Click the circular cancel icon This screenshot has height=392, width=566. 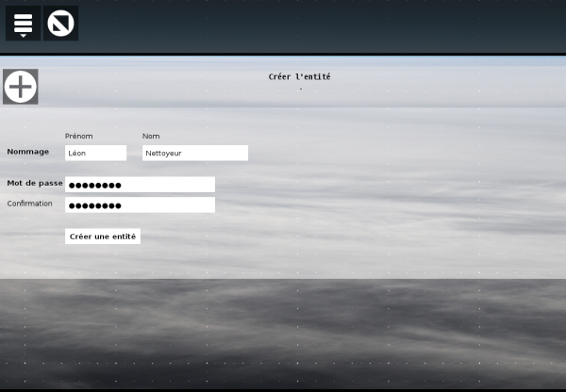click(x=61, y=24)
